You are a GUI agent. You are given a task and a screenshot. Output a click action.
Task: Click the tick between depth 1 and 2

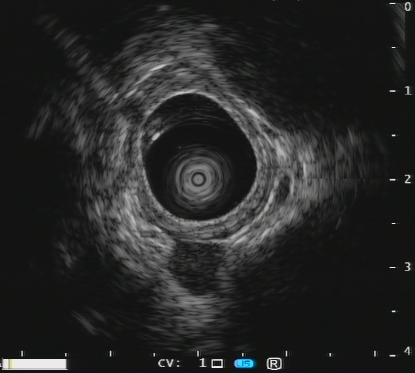pyautogui.click(x=394, y=135)
